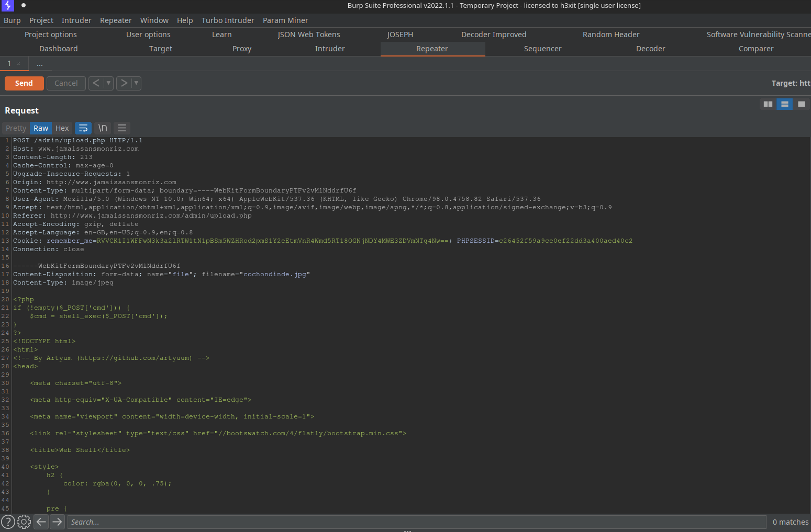The image size is (811, 532).
Task: Select top/bottom split layout icon
Action: [784, 104]
